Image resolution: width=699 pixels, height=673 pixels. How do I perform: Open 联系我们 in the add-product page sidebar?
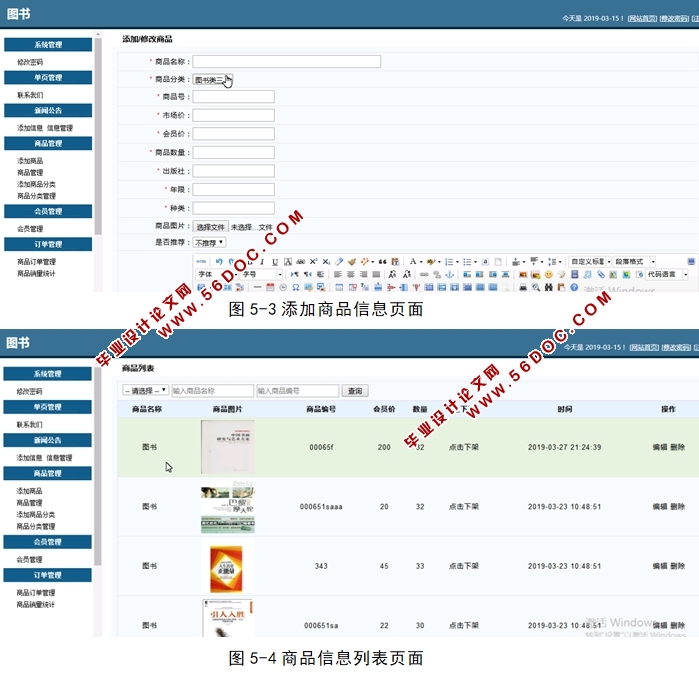[30, 95]
